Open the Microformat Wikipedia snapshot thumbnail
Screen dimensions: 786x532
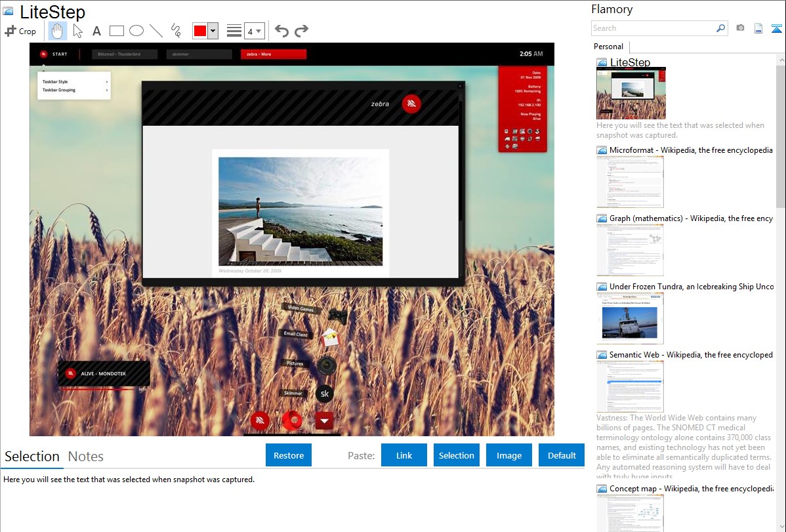pyautogui.click(x=630, y=182)
